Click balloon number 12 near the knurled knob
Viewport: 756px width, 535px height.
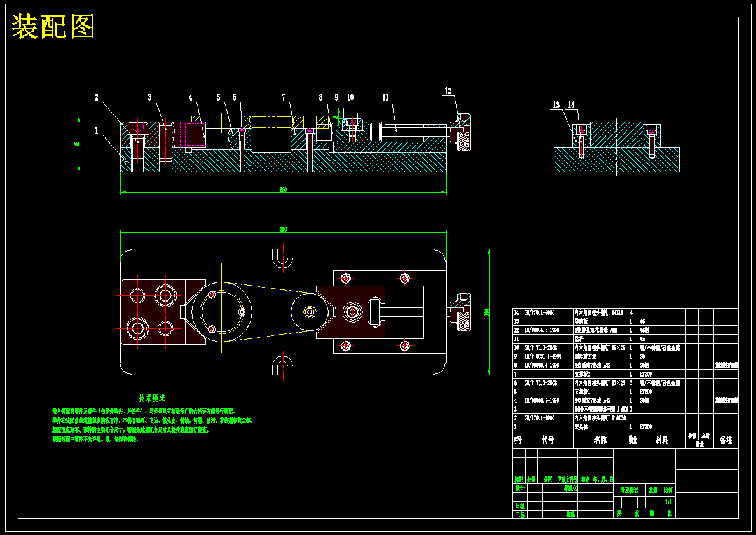[448, 91]
